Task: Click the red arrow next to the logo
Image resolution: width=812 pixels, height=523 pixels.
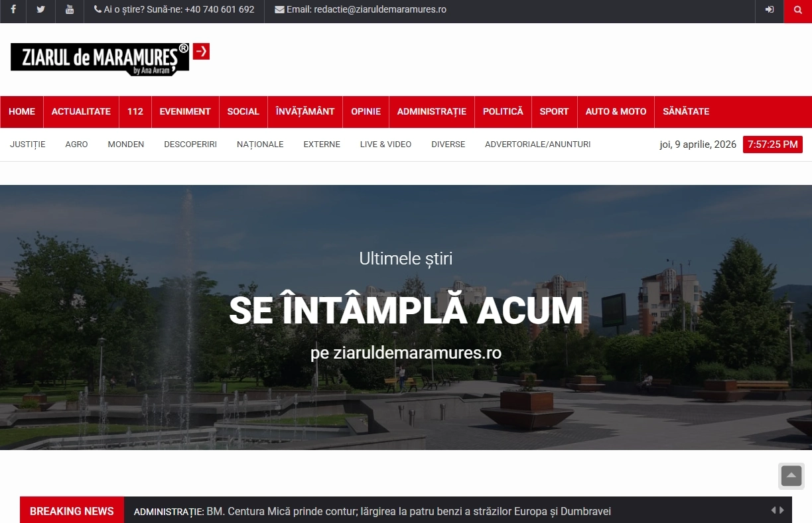Action: pyautogui.click(x=201, y=51)
